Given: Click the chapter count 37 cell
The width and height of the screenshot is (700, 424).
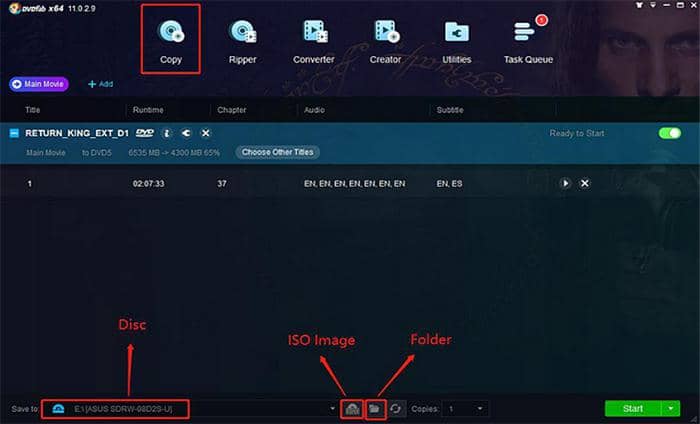Looking at the screenshot, I should [222, 183].
